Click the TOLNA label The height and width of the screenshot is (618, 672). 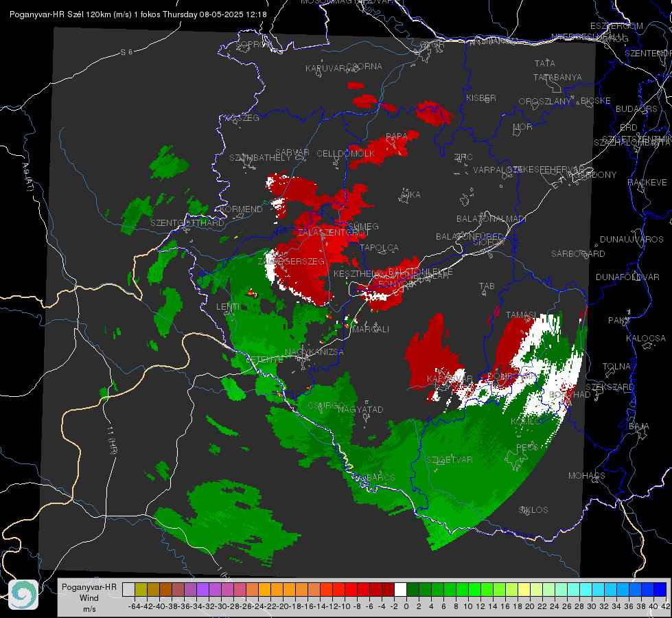tap(616, 367)
